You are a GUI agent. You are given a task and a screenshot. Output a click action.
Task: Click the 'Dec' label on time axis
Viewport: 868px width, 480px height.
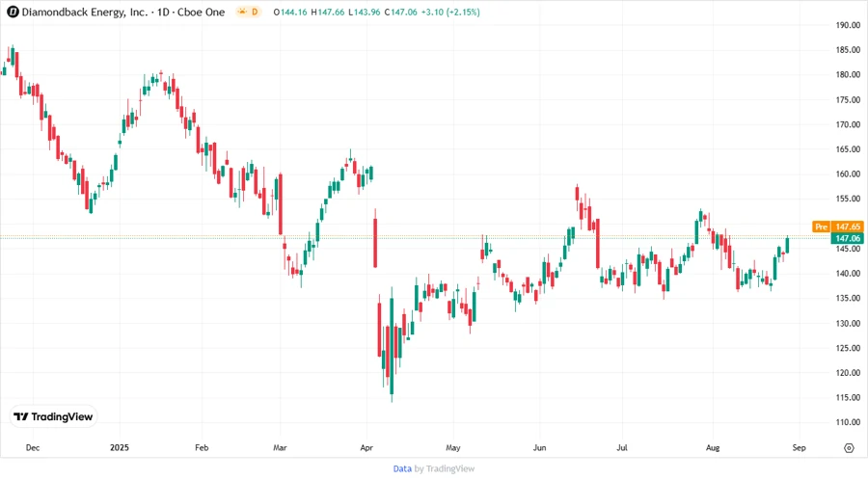click(x=33, y=447)
